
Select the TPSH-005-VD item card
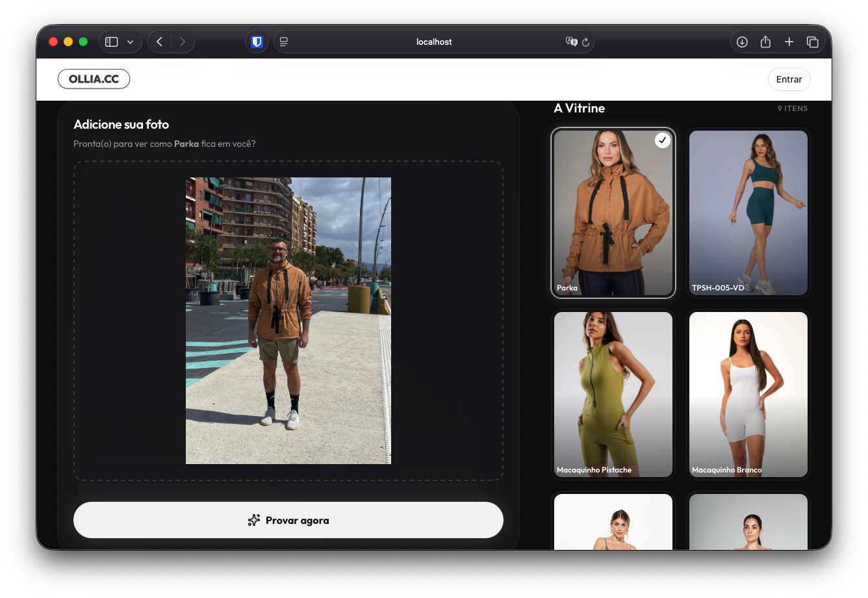[x=748, y=213]
